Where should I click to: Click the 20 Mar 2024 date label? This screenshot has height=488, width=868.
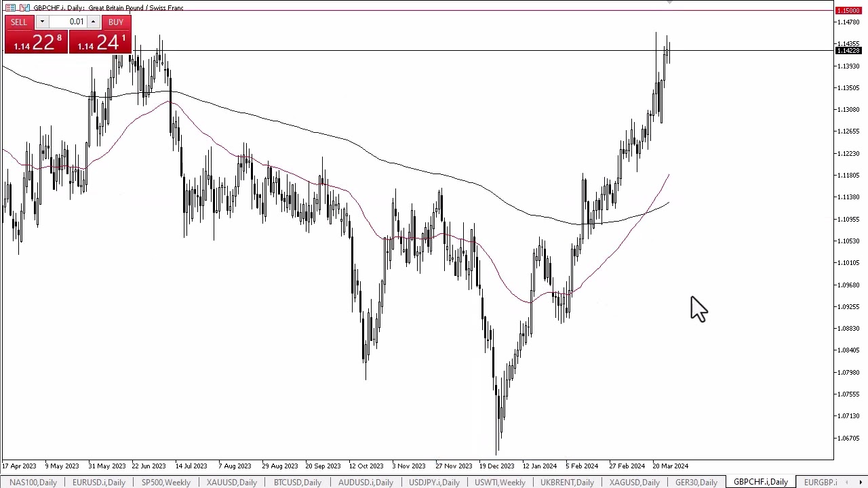pos(670,466)
